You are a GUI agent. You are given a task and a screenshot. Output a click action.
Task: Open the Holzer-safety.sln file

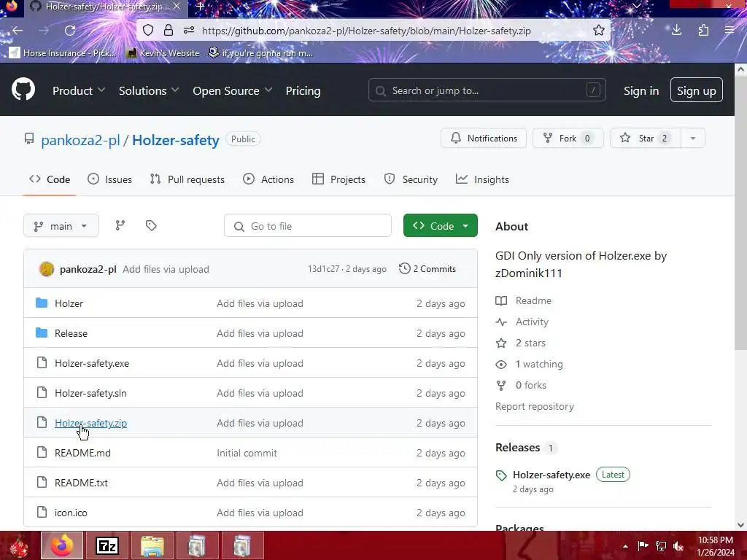click(x=90, y=393)
